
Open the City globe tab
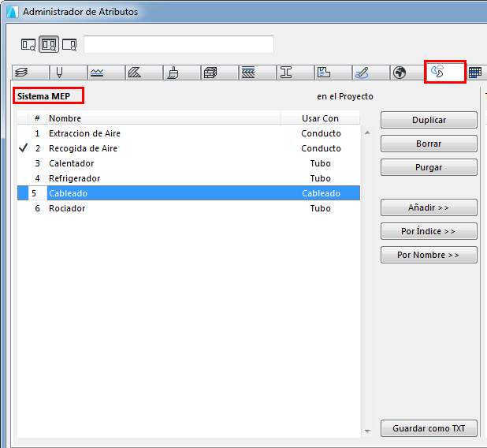click(407, 73)
